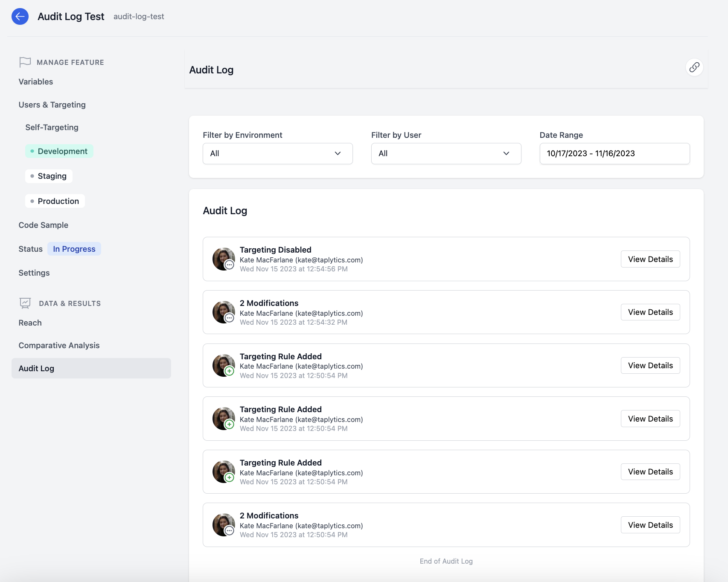Open the Date Range picker field
Image resolution: width=728 pixels, height=582 pixels.
click(614, 153)
